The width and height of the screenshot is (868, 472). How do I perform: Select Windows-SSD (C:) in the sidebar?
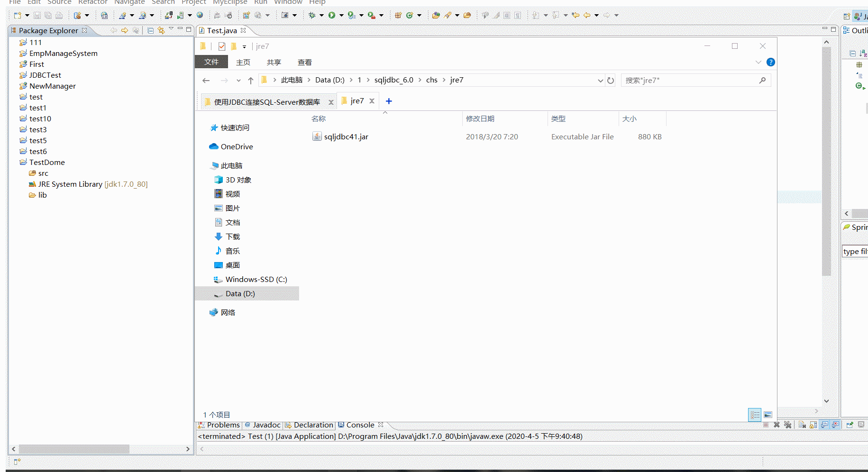256,279
